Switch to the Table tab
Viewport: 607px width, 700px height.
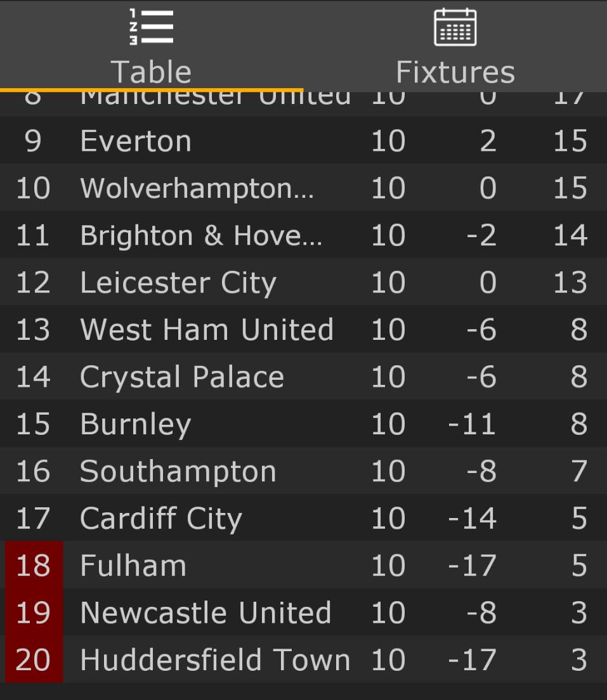point(151,71)
